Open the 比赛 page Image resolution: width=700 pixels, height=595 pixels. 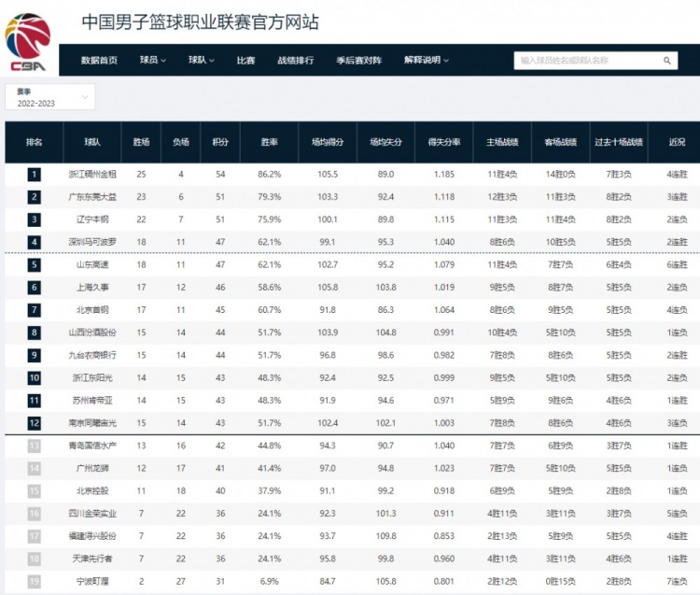(x=245, y=61)
